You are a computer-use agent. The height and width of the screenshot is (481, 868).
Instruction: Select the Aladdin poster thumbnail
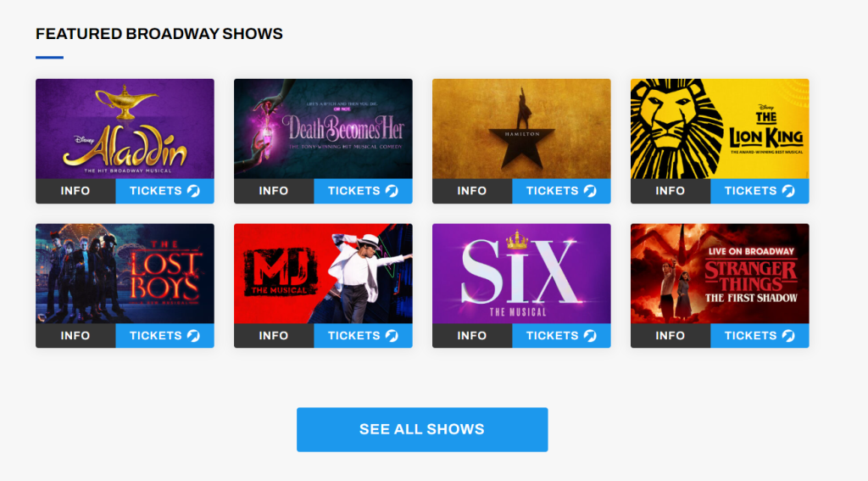(125, 129)
